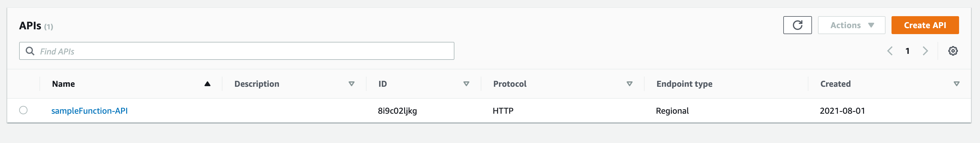Viewport: 980px width, 143px height.
Task: Open table preferences gear icon
Action: point(952,51)
